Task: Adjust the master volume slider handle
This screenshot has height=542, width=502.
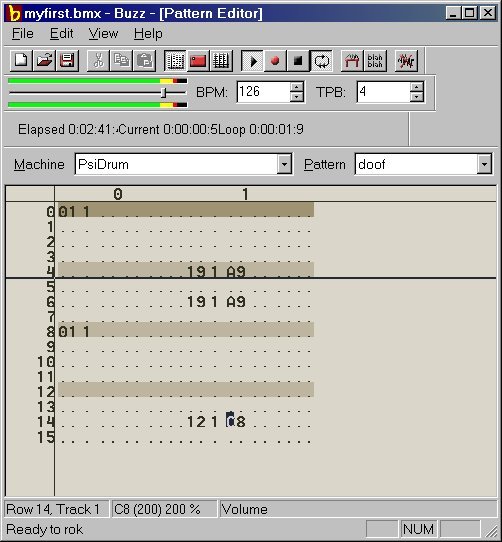Action: pos(164,92)
